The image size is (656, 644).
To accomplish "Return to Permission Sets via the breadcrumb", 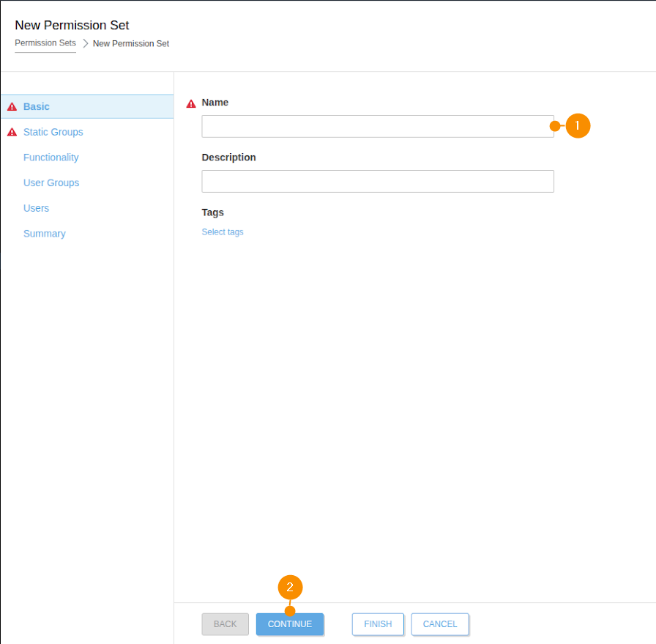I will click(45, 43).
